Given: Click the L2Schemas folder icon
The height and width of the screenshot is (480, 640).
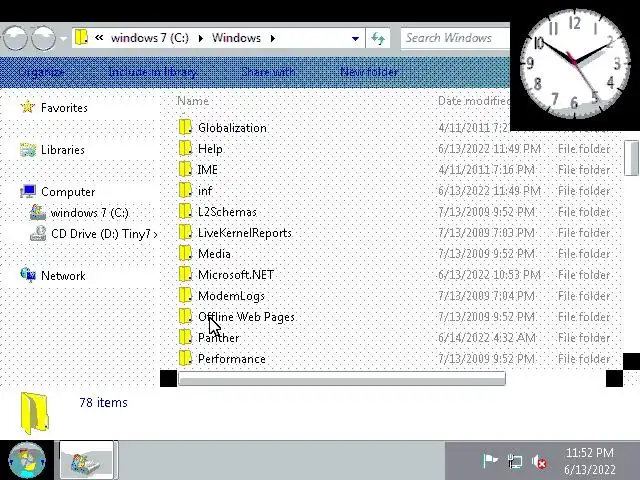Looking at the screenshot, I should [185, 211].
